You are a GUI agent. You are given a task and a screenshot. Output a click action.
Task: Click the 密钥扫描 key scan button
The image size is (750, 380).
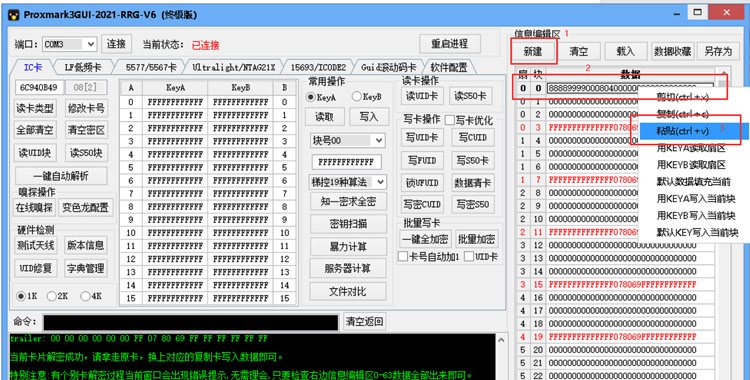click(347, 224)
